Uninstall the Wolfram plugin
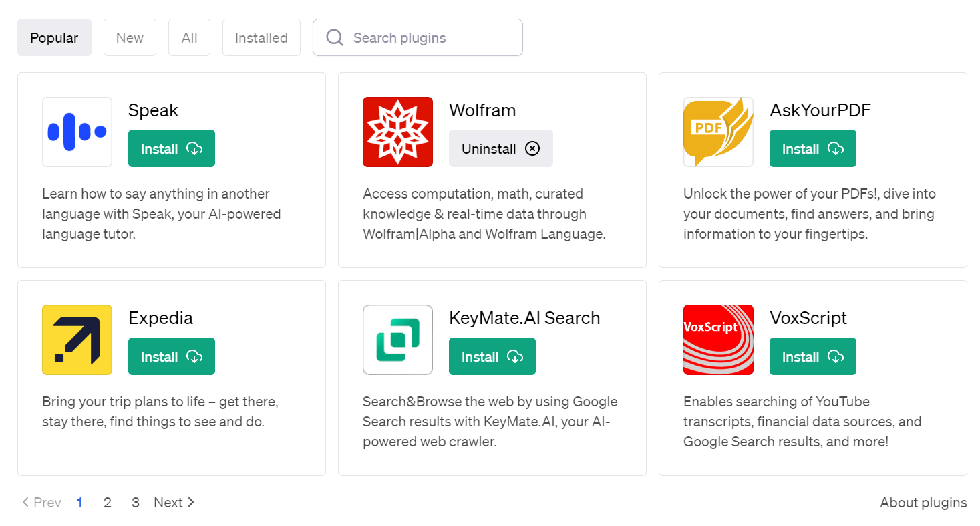 pos(500,148)
